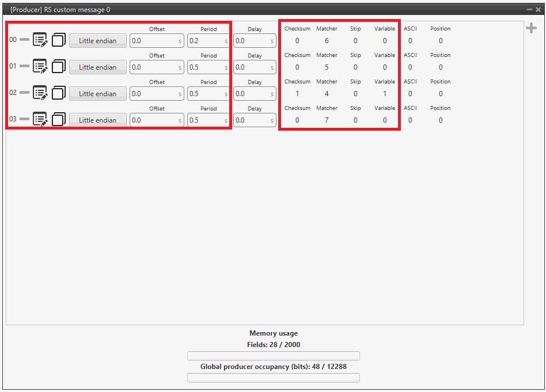The width and height of the screenshot is (546, 392).
Task: Click the Delay field in row 00
Action: pos(251,41)
